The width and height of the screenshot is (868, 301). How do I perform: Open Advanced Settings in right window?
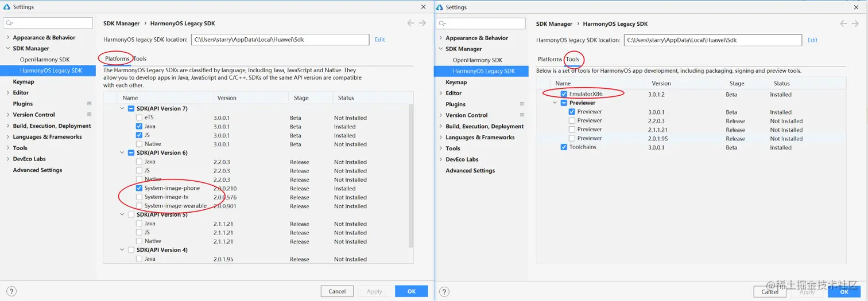click(470, 170)
